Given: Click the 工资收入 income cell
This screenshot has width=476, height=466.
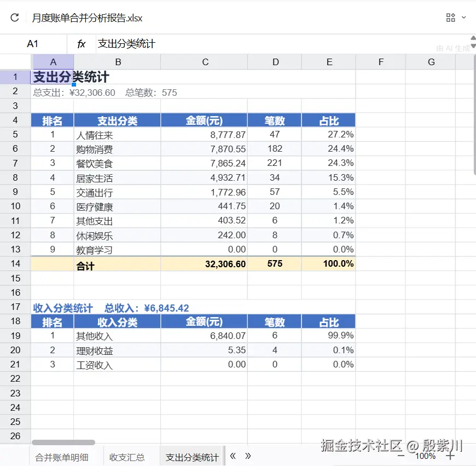Looking at the screenshot, I should [x=118, y=365].
